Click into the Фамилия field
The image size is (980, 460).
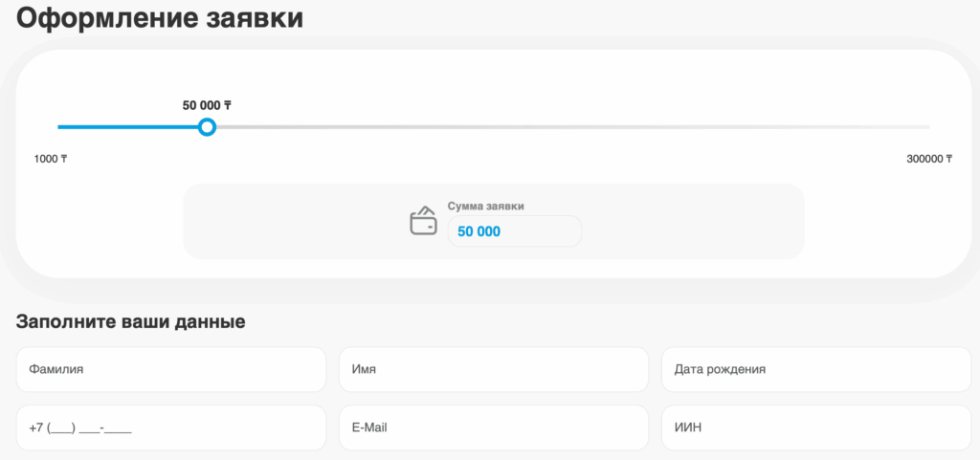pyautogui.click(x=171, y=369)
